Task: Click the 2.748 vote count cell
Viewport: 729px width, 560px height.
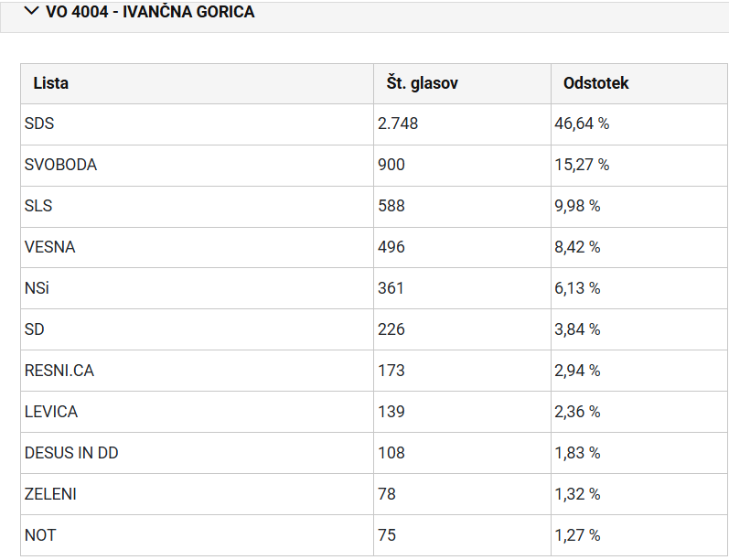Action: coord(462,124)
